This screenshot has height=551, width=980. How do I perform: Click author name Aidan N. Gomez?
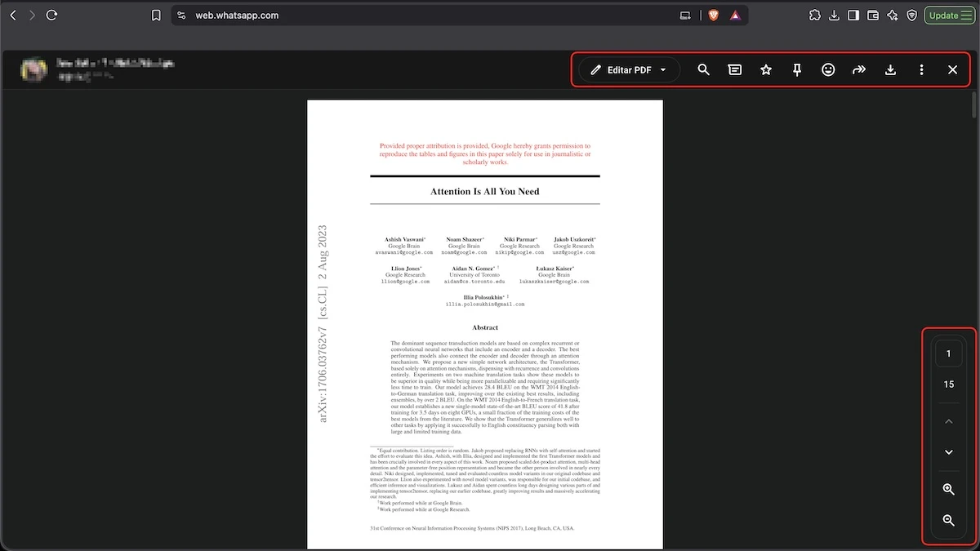click(473, 269)
